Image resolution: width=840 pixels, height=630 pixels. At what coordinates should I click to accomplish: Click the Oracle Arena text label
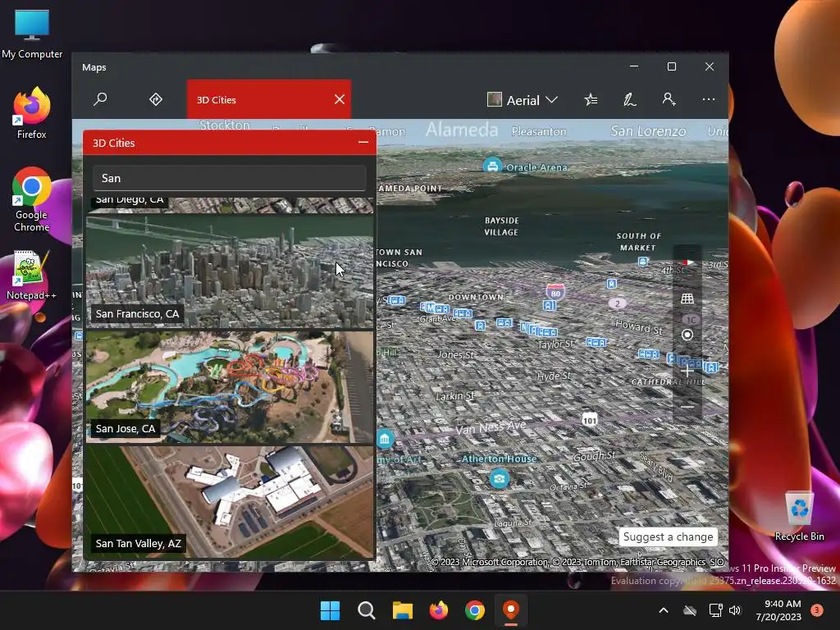pyautogui.click(x=536, y=167)
